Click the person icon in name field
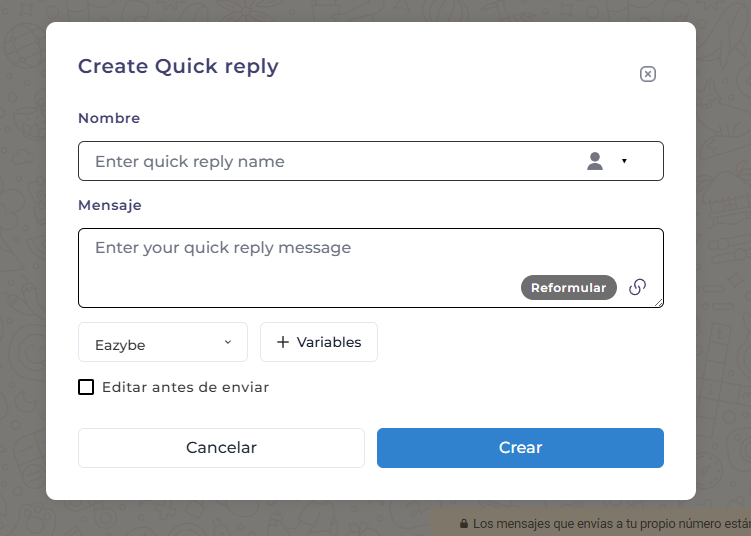Viewport: 751px width, 536px height. tap(595, 161)
